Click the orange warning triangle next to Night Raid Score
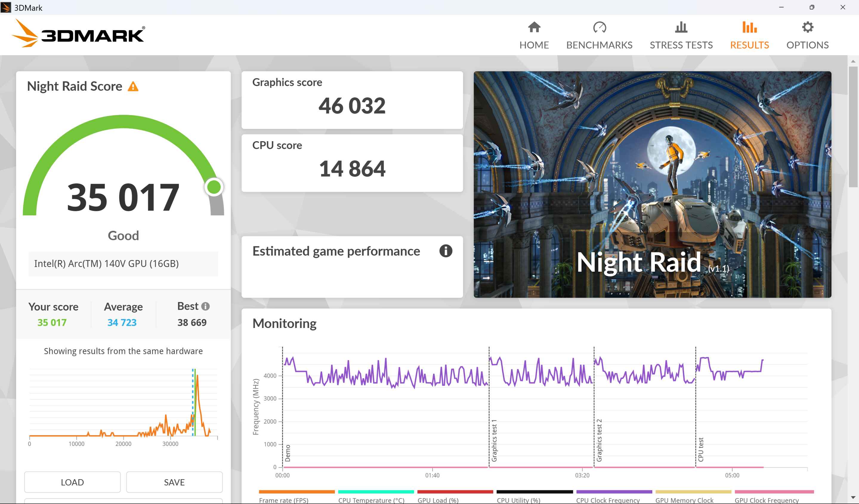Viewport: 859px width, 504px height. [133, 87]
